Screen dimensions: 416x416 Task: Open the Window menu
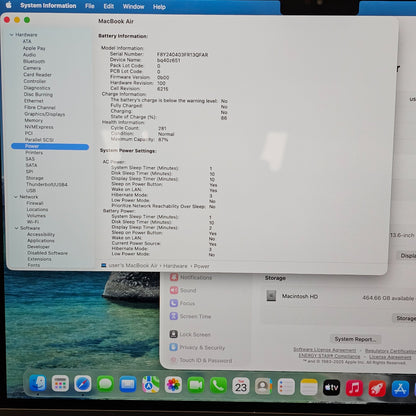pos(133,6)
